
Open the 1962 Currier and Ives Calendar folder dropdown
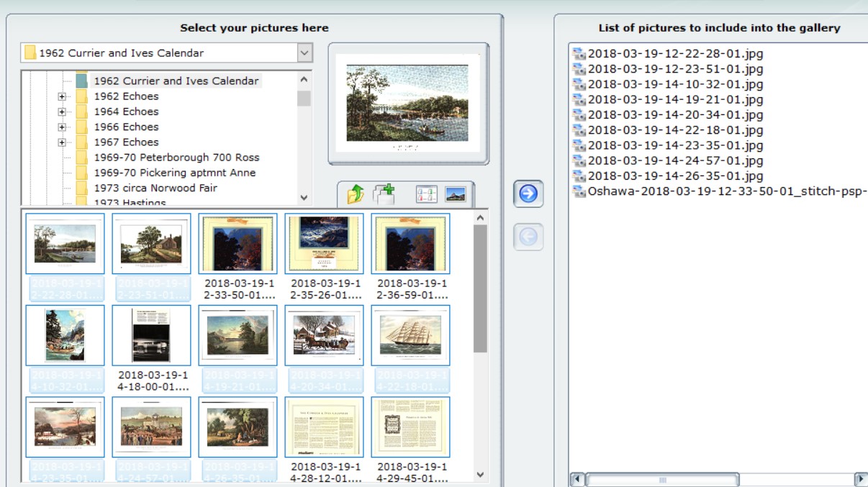pyautogui.click(x=304, y=53)
